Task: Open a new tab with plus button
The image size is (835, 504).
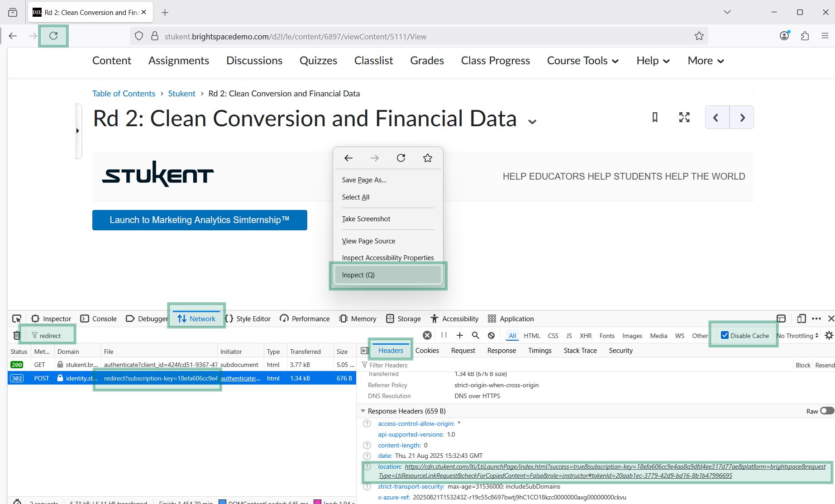Action: (x=165, y=12)
